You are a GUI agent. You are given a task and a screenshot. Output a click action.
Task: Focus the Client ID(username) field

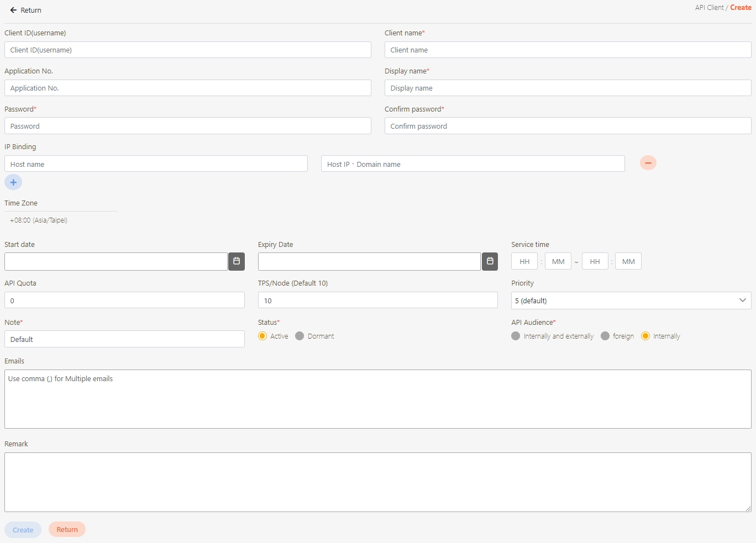(188, 50)
